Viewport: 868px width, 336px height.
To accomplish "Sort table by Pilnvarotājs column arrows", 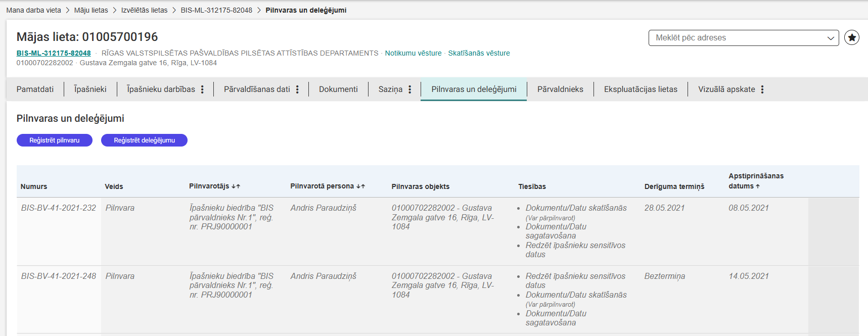I will [x=236, y=186].
